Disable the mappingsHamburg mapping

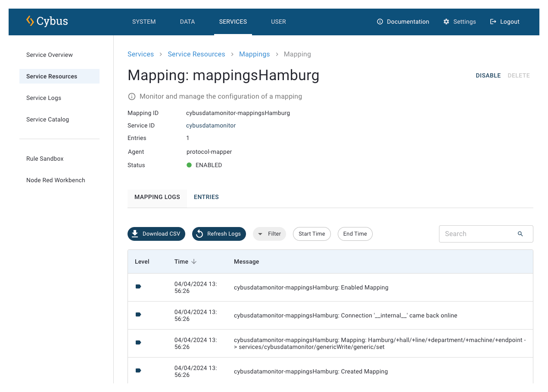pos(488,75)
